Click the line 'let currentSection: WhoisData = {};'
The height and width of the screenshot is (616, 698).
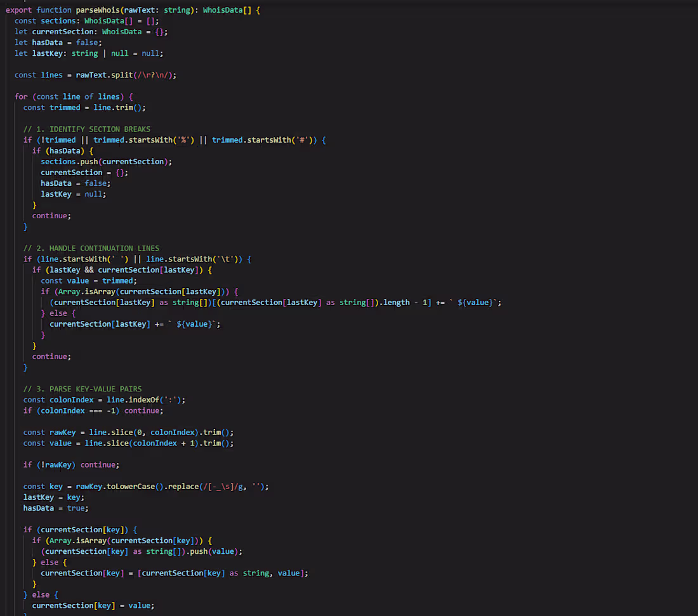click(91, 32)
